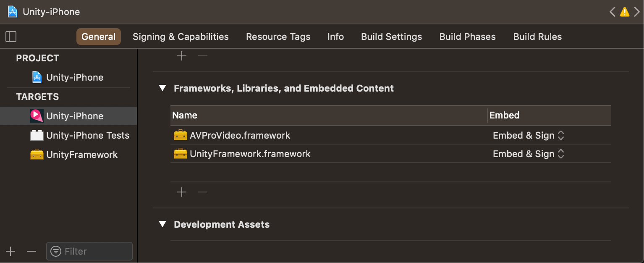Switch to the Signing & Capabilities tab
Viewport: 644px width, 263px height.
(x=181, y=37)
